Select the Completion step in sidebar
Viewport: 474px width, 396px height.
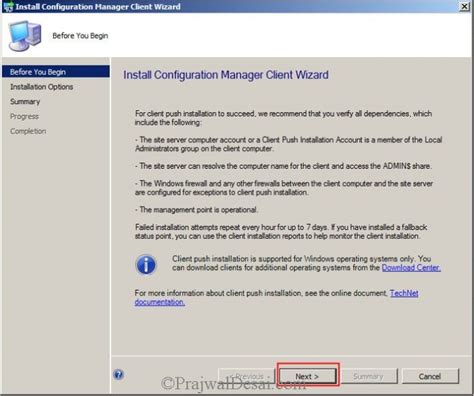tap(28, 131)
